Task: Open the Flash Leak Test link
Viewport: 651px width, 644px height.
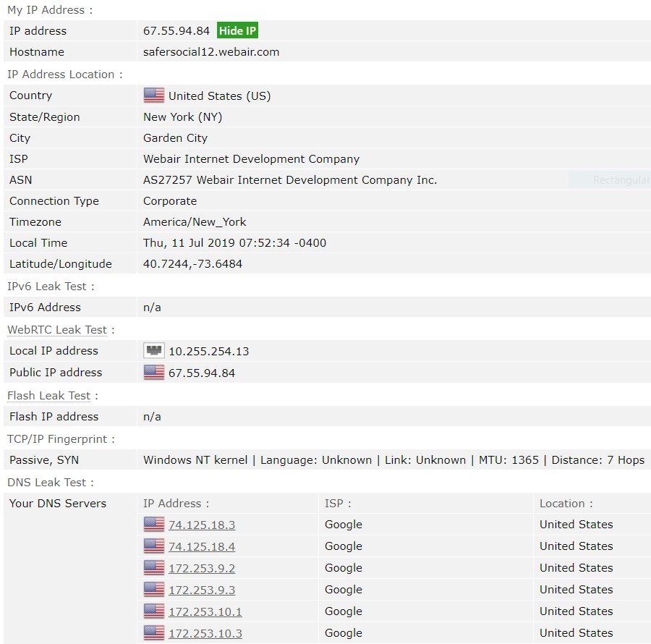Action: (49, 396)
